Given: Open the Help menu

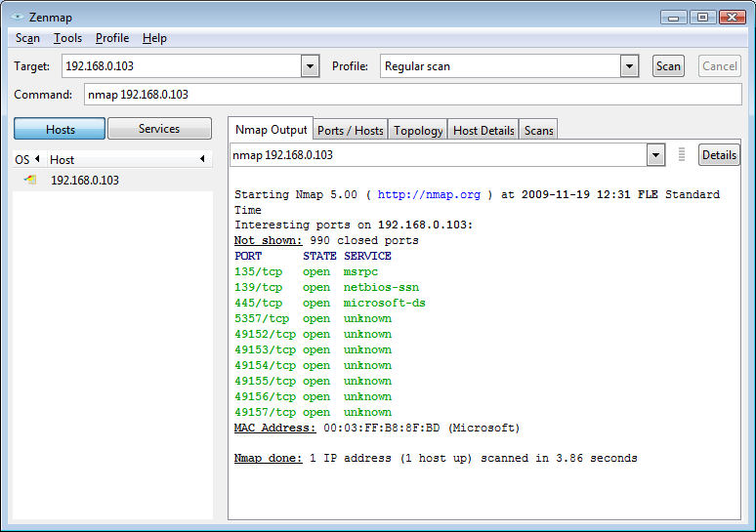Looking at the screenshot, I should click(x=154, y=38).
